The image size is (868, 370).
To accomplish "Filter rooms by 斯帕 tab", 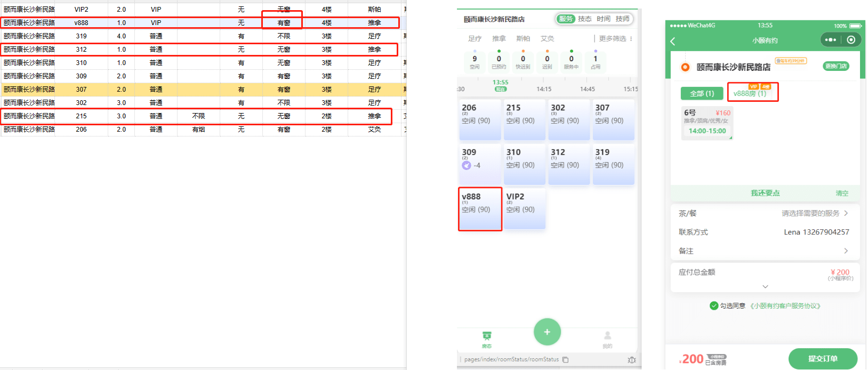I will coord(523,39).
